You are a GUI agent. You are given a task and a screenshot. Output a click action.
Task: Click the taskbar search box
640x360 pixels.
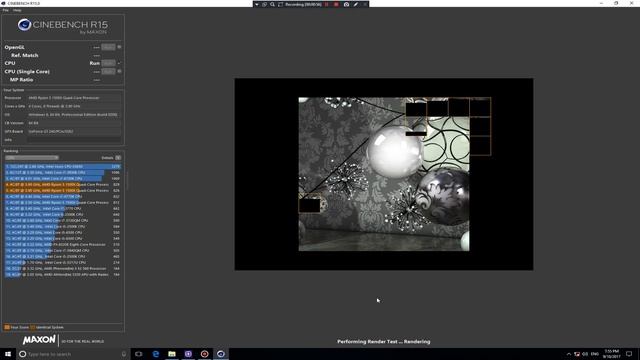[73, 354]
